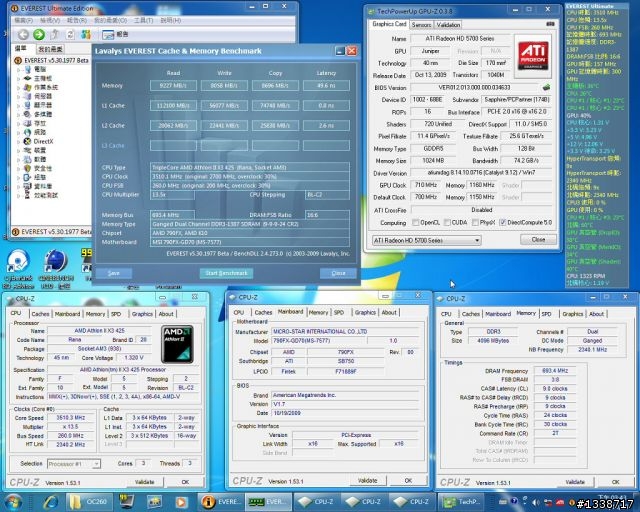The width and height of the screenshot is (640, 512).
Task: Expand the monitor display node in EVEREST tree
Action: point(18,105)
